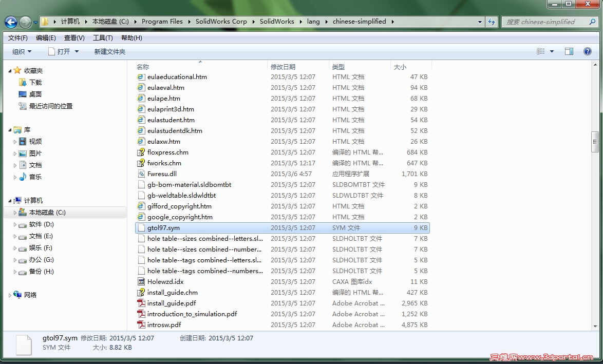Click the Holewzd.idx file icon

[141, 282]
